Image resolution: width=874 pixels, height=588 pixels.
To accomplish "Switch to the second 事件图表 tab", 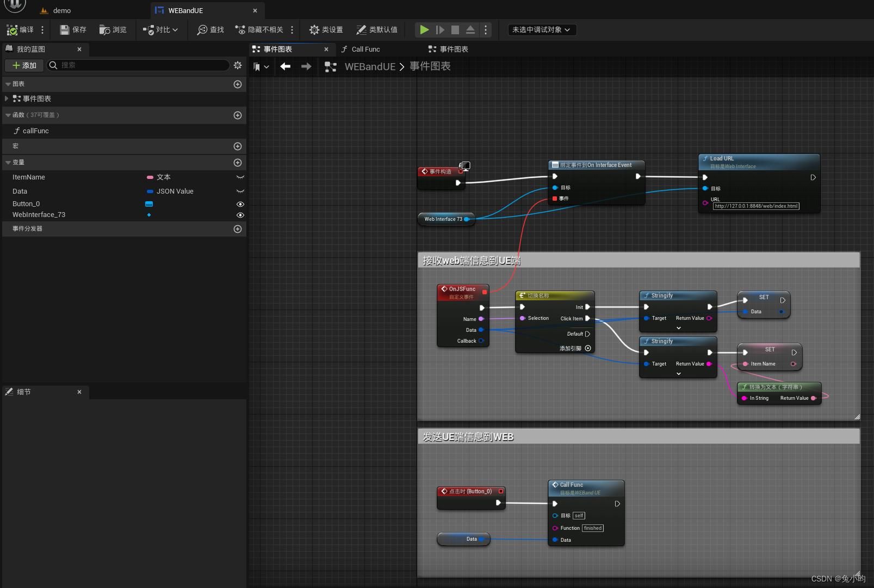I will coord(454,49).
